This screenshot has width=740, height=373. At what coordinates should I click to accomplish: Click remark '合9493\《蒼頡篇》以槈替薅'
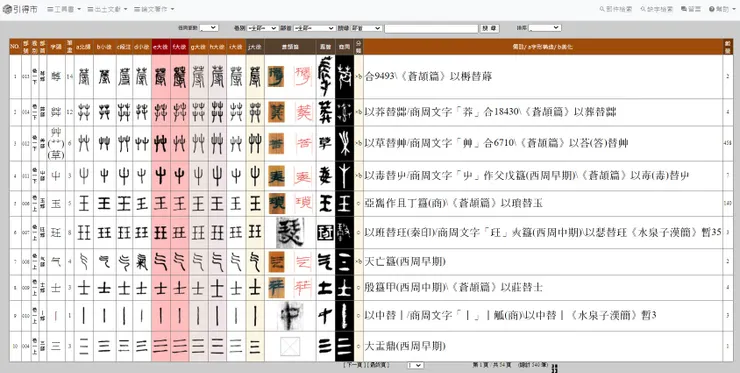click(428, 76)
